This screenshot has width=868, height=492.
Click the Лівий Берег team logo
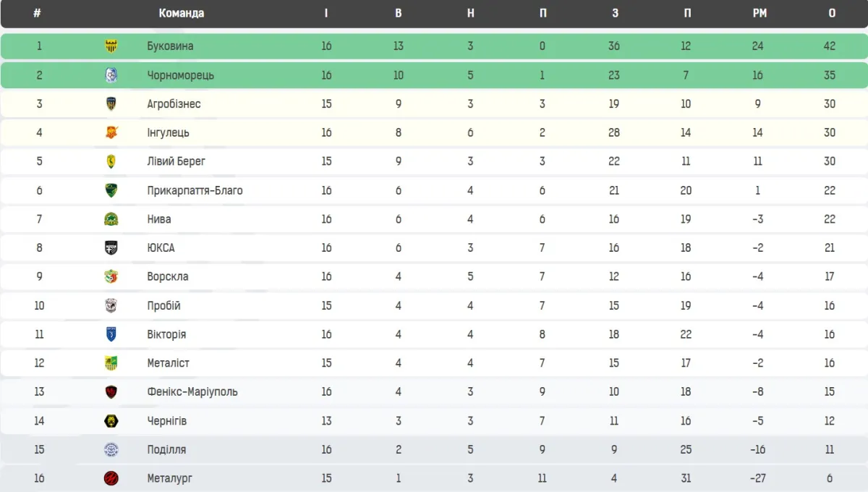pyautogui.click(x=111, y=161)
